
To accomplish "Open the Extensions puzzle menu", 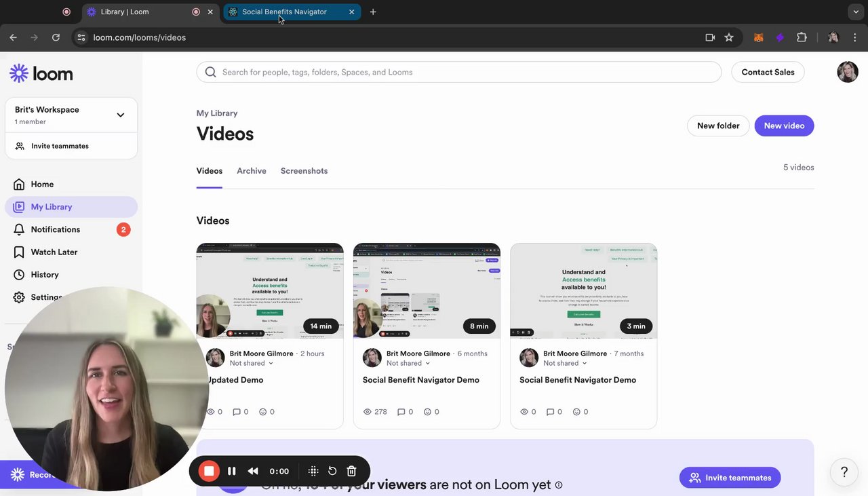I will (x=802, y=37).
